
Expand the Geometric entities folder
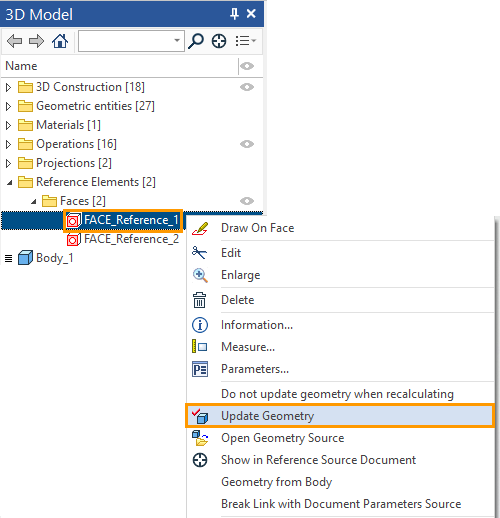click(x=9, y=106)
